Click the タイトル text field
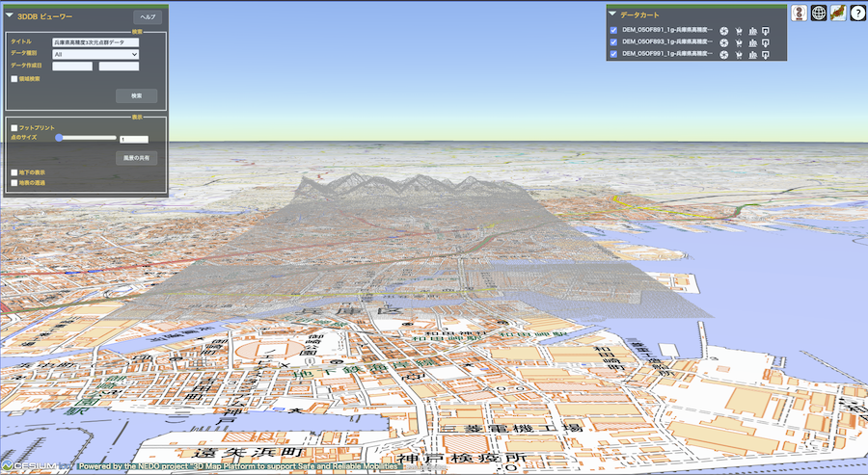 (95, 42)
